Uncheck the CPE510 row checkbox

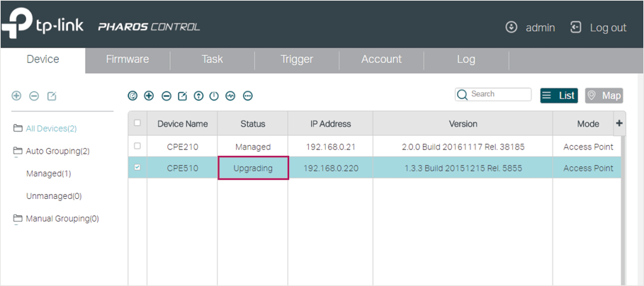[137, 167]
